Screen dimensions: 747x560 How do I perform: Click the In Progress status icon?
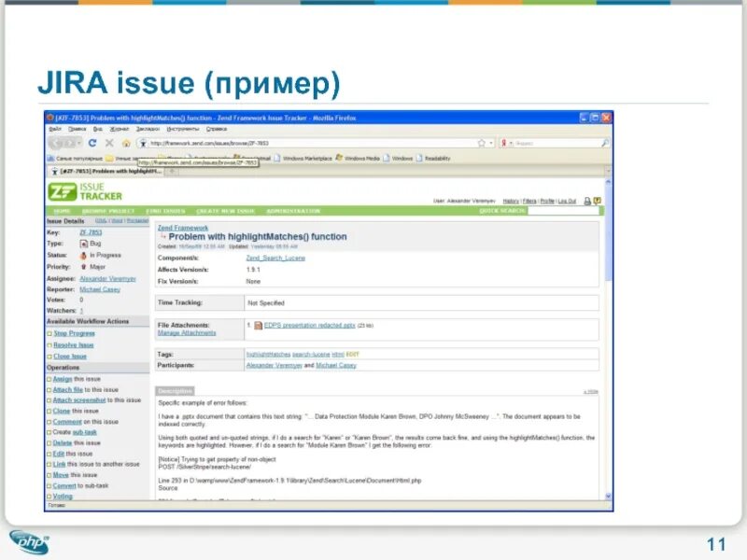click(82, 255)
